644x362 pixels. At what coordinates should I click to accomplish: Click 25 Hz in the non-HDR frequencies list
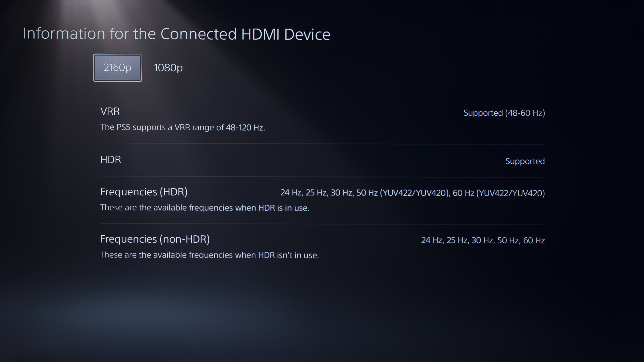pyautogui.click(x=457, y=240)
